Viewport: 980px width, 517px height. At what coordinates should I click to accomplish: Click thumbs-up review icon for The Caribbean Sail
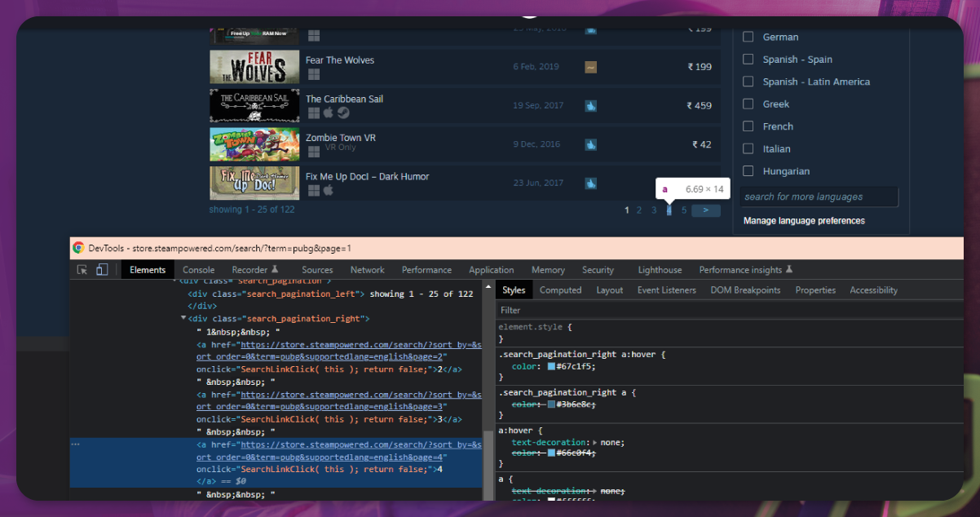pos(590,105)
